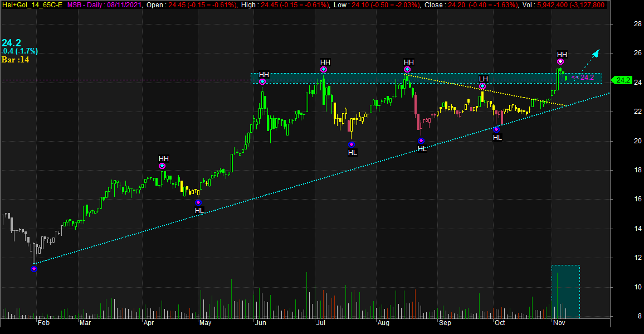Viewport: 644px width, 334px height.
Task: Click the green 24.2 price tag on axis
Action: pos(623,80)
